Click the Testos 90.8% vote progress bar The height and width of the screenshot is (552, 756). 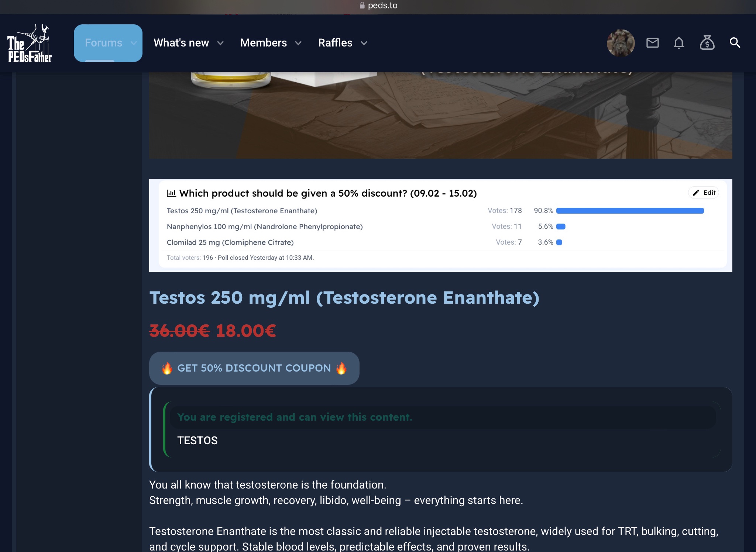(630, 211)
